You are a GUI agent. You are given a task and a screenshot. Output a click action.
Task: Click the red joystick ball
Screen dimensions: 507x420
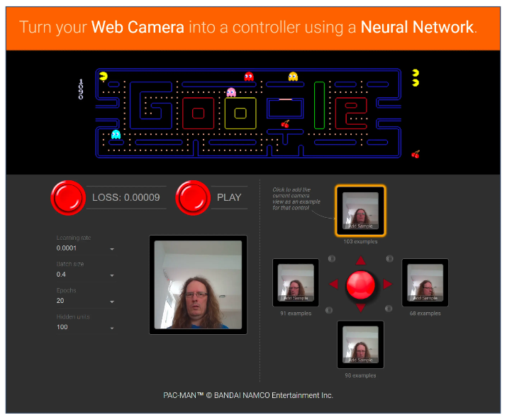[x=360, y=284]
